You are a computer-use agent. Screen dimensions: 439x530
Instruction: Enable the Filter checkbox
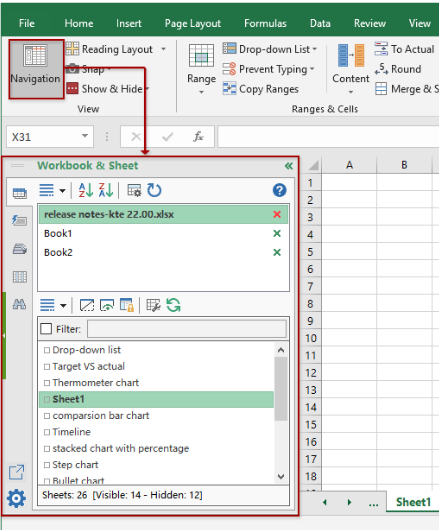[46, 329]
